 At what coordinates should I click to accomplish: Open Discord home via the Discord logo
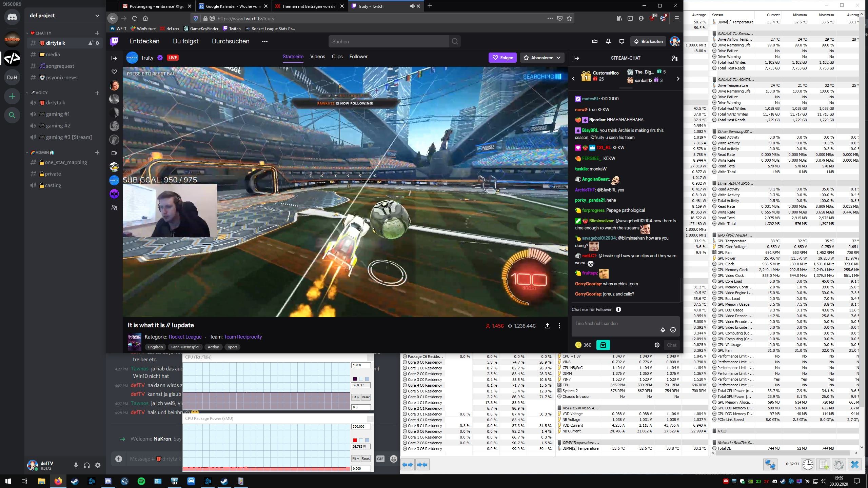pos(12,17)
